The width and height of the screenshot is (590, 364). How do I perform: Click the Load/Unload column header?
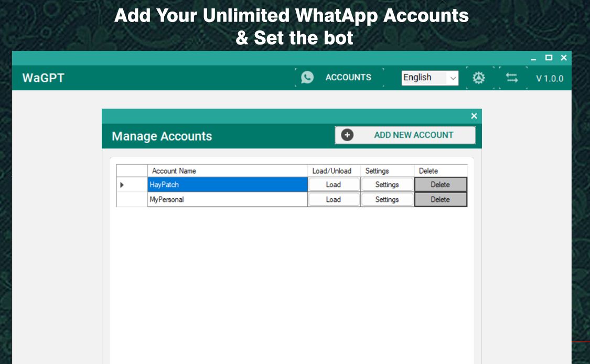(x=334, y=171)
